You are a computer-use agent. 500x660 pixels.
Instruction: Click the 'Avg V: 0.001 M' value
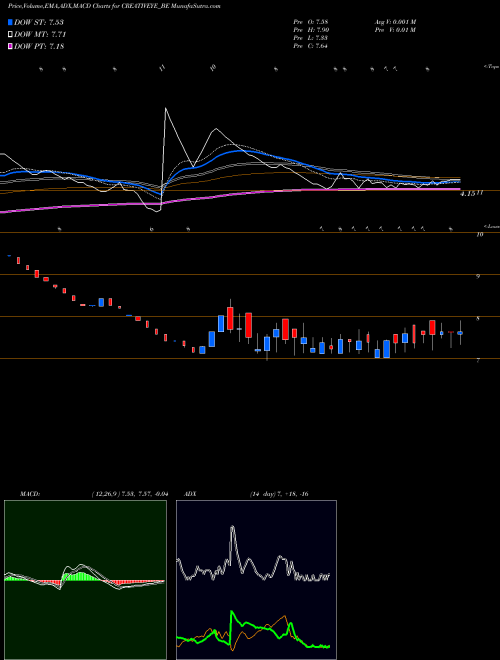pos(395,22)
